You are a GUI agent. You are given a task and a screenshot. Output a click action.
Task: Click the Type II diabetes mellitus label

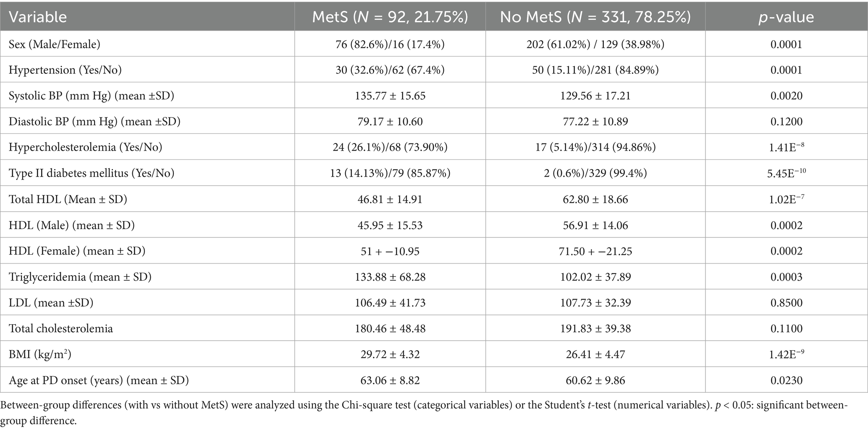pos(92,173)
